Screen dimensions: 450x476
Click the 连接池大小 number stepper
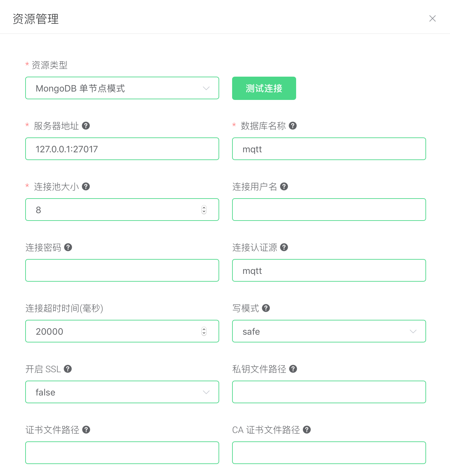[204, 210]
